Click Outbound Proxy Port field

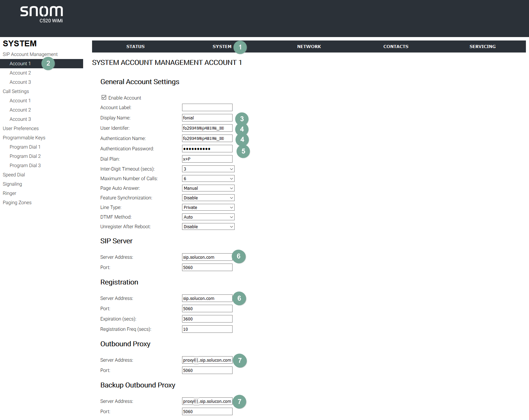[207, 370]
